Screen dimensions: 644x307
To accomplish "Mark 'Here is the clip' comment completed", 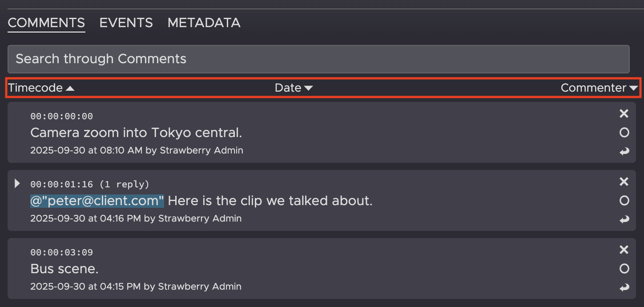I will (x=624, y=201).
